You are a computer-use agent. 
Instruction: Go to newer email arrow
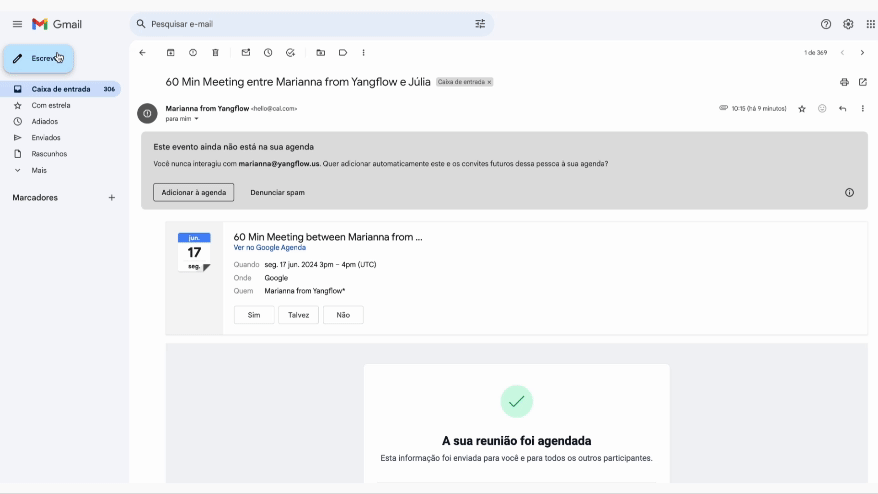tap(842, 53)
